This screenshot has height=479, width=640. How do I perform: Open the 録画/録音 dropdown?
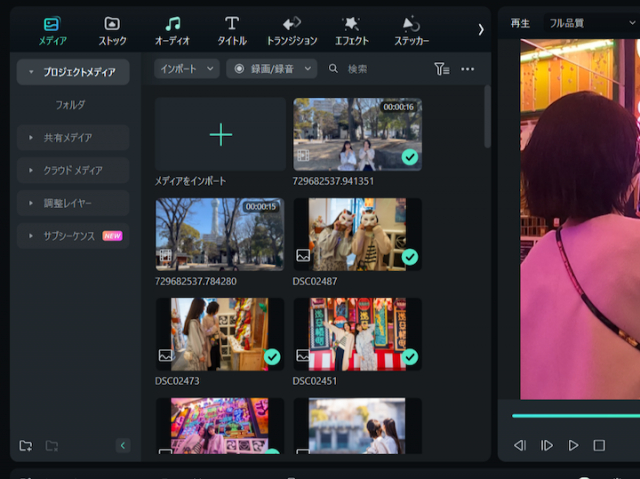point(271,69)
